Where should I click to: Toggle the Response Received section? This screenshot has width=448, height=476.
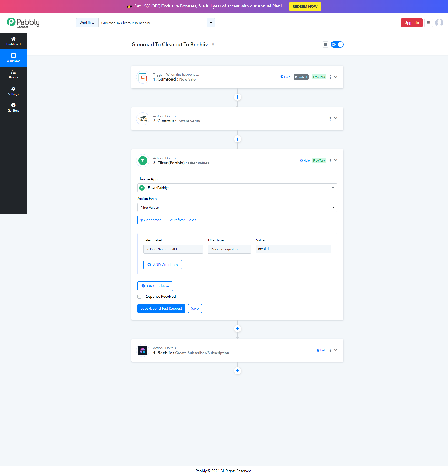click(x=140, y=297)
